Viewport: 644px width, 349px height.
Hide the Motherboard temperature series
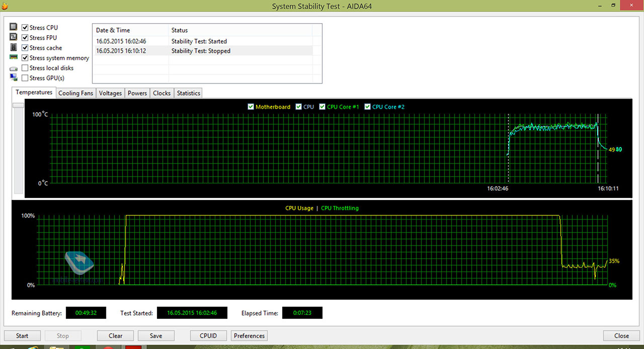[251, 107]
